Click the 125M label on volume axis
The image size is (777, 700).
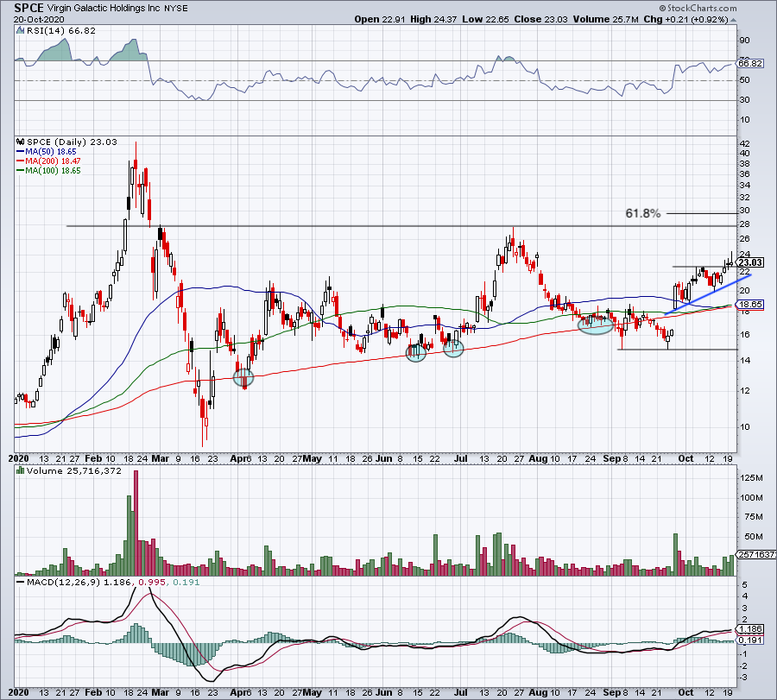point(751,477)
